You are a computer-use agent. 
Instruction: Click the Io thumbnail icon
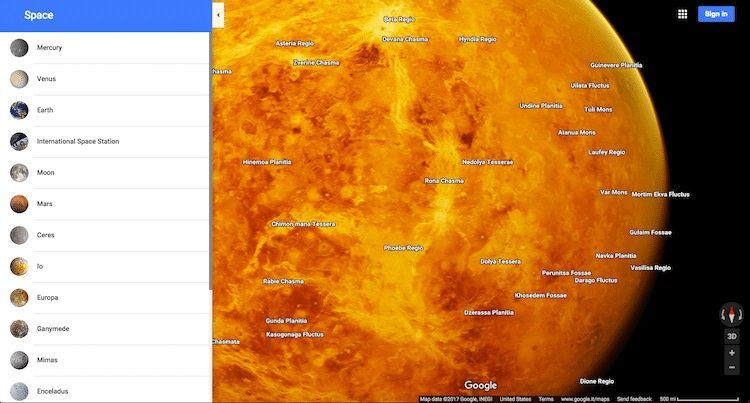(19, 266)
